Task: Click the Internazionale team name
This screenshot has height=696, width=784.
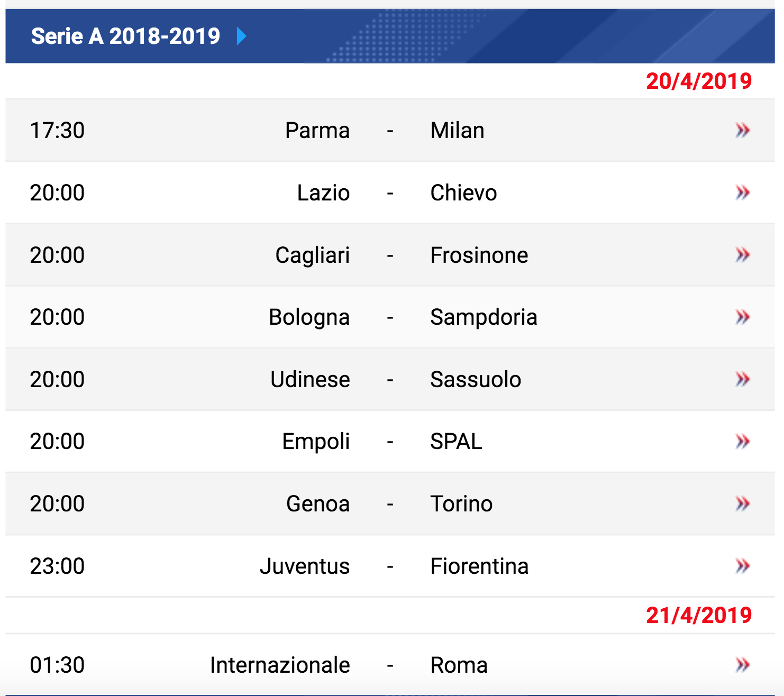Action: (280, 665)
